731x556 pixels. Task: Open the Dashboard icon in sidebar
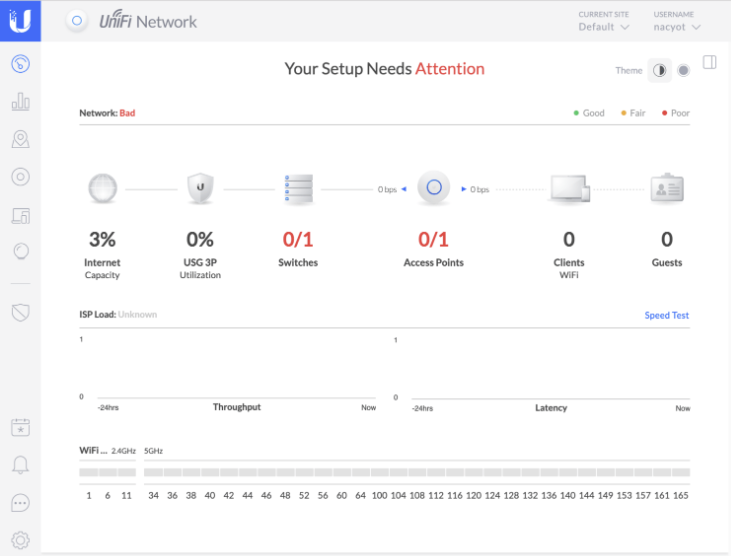coord(21,63)
